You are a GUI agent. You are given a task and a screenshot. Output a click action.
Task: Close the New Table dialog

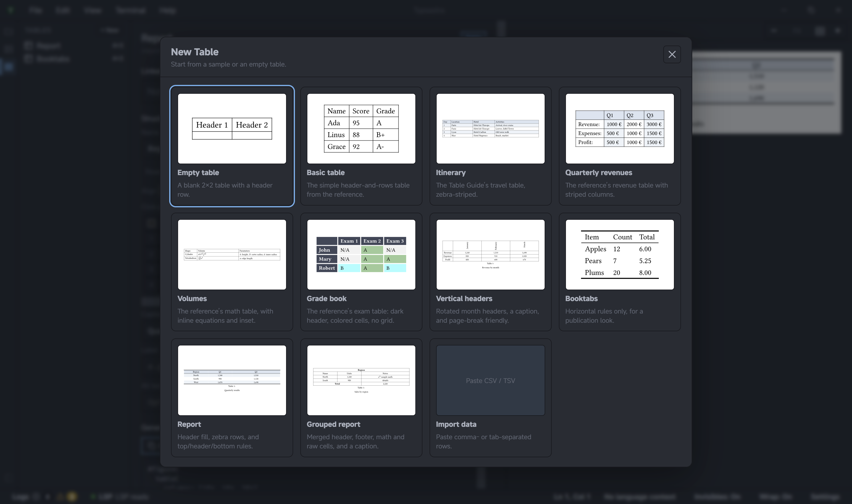tap(672, 54)
